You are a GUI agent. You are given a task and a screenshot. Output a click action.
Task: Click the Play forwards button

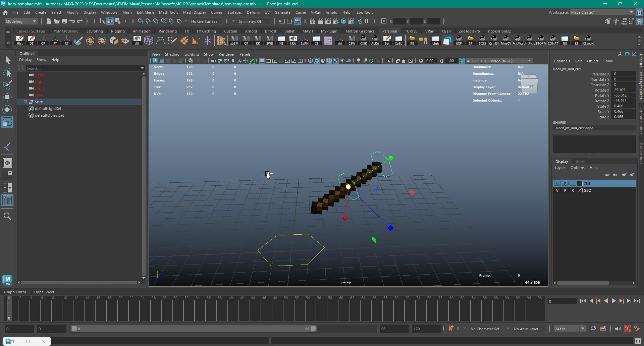[x=613, y=301]
